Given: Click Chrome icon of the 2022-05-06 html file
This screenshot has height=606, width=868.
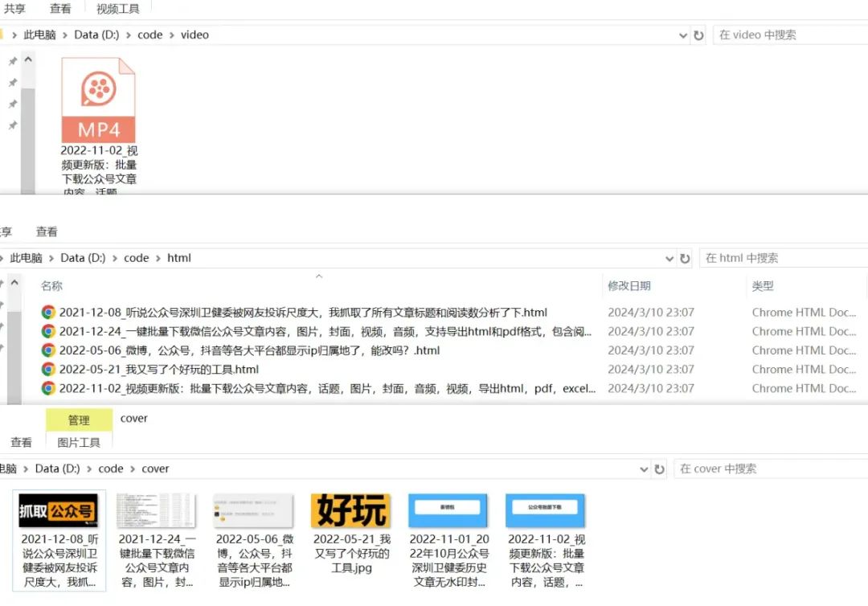Looking at the screenshot, I should pyautogui.click(x=48, y=350).
